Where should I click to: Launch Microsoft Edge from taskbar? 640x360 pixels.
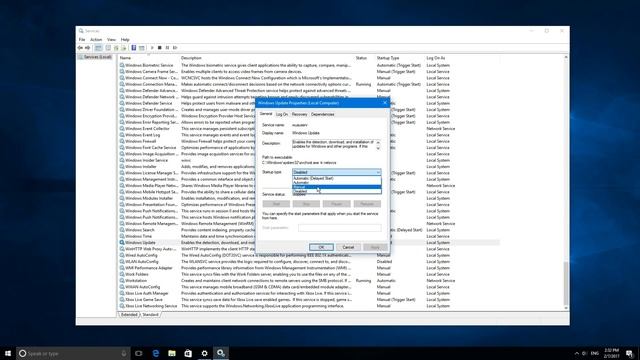point(156,353)
